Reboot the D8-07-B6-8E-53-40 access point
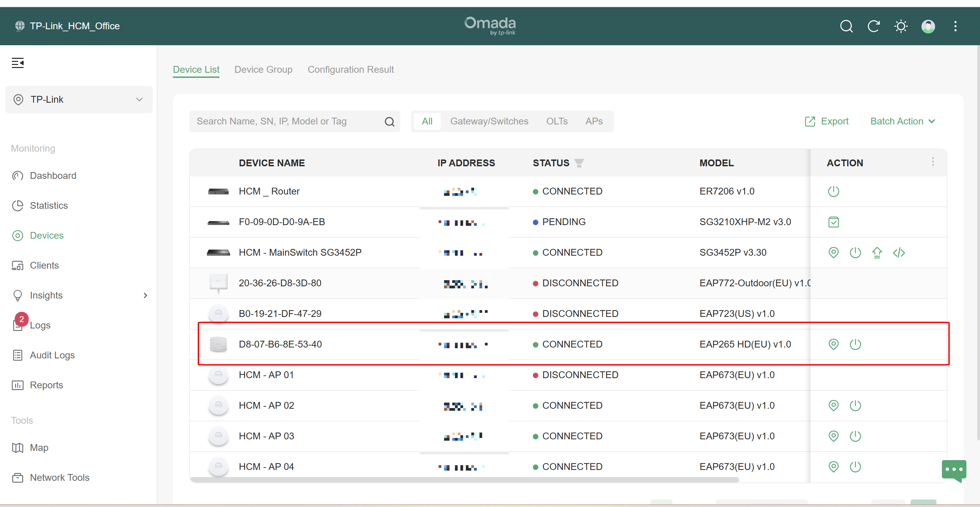This screenshot has height=507, width=980. click(x=855, y=344)
